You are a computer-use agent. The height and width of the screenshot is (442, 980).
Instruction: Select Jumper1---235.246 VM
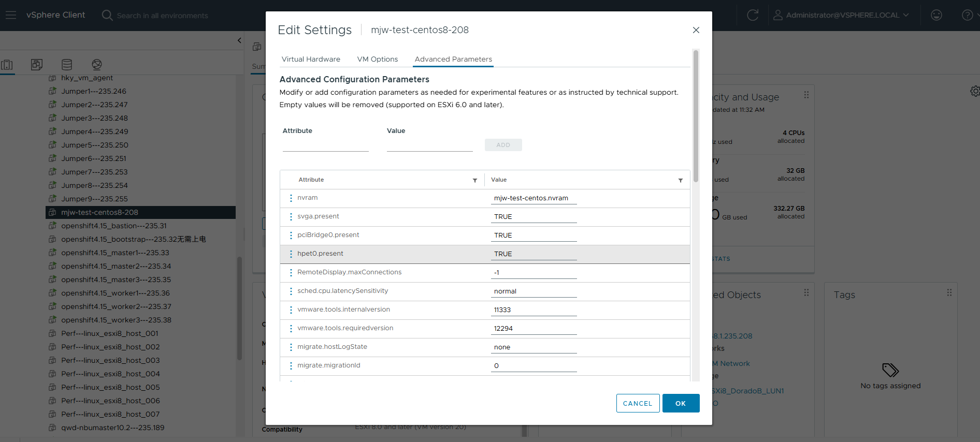94,91
